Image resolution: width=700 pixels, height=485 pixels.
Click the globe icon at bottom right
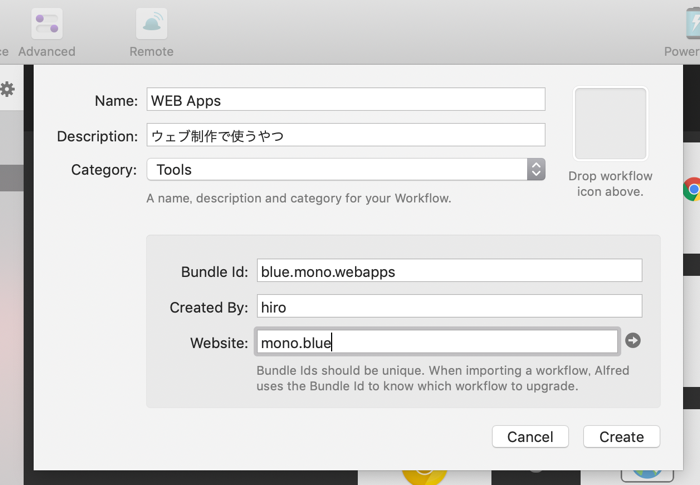click(x=647, y=476)
